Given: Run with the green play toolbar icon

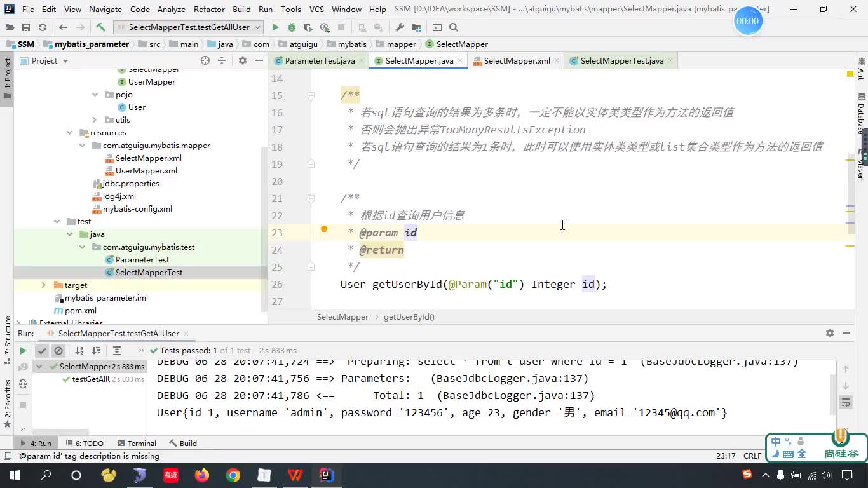Looking at the screenshot, I should [x=275, y=27].
